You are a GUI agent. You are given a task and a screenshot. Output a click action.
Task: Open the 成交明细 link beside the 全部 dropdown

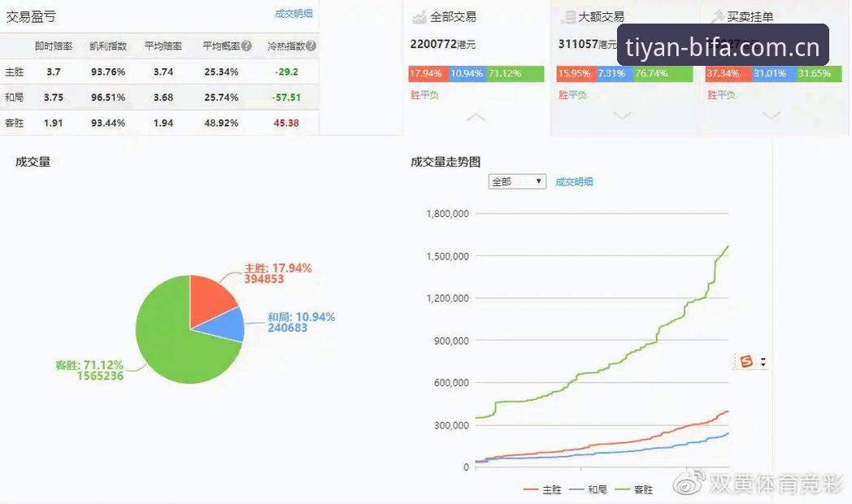point(574,182)
